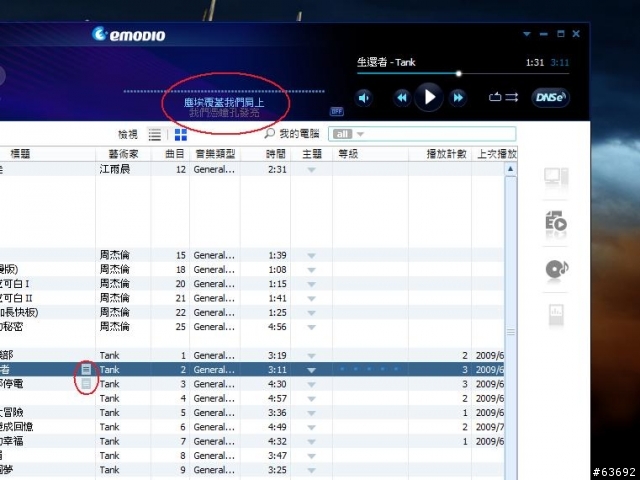Click the current lyric line in the player header
The height and width of the screenshot is (480, 640).
pos(224,102)
